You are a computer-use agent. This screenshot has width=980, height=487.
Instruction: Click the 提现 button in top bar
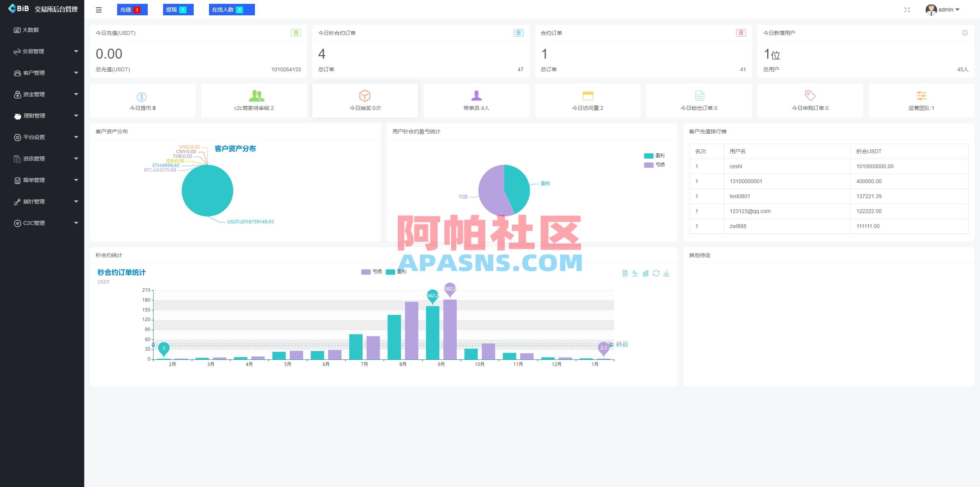178,10
